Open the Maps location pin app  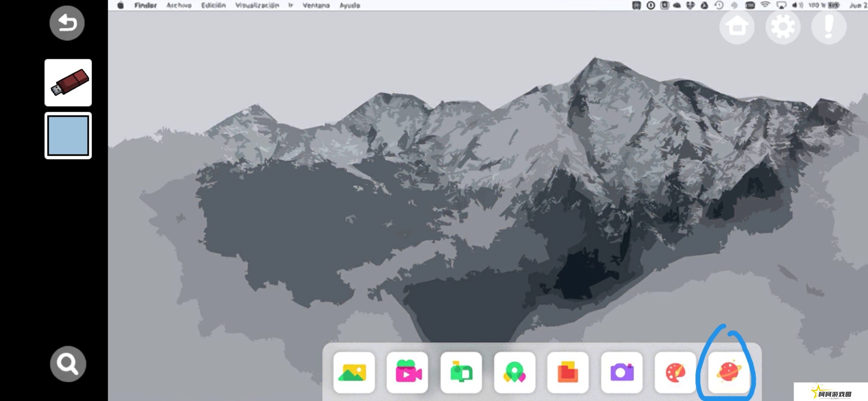[x=514, y=372]
